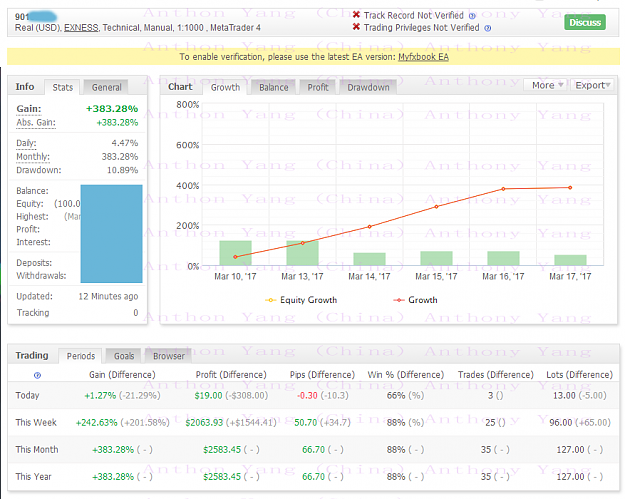Click the Mar 13 growth data point
This screenshot has width=625, height=499.
pos(303,243)
